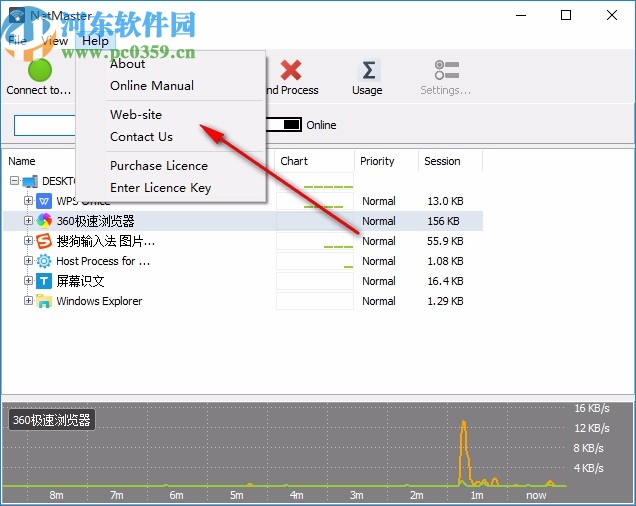This screenshot has width=636, height=506.
Task: Click session value 1.08 KB
Action: (445, 261)
